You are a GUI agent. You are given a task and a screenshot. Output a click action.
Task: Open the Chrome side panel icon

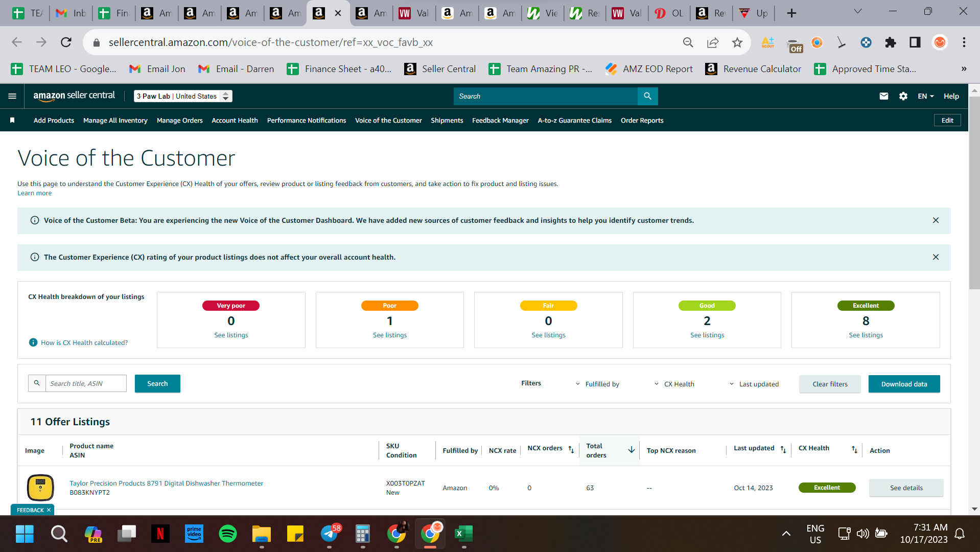point(915,42)
